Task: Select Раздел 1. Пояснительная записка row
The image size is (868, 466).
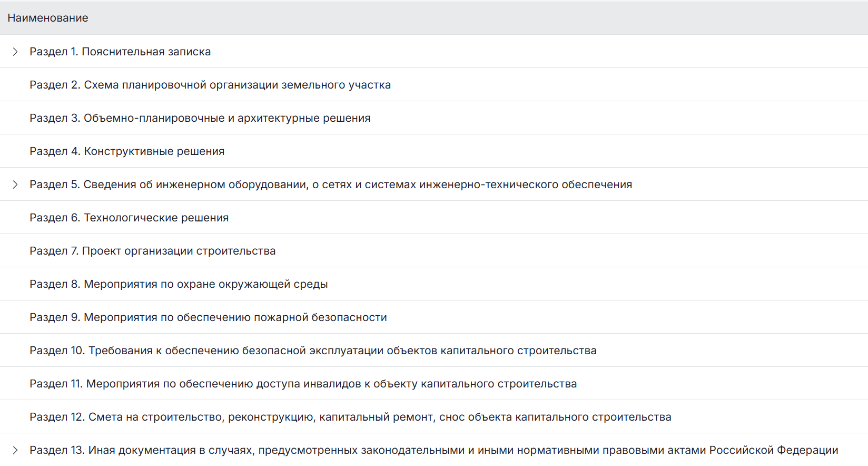Action: point(120,52)
